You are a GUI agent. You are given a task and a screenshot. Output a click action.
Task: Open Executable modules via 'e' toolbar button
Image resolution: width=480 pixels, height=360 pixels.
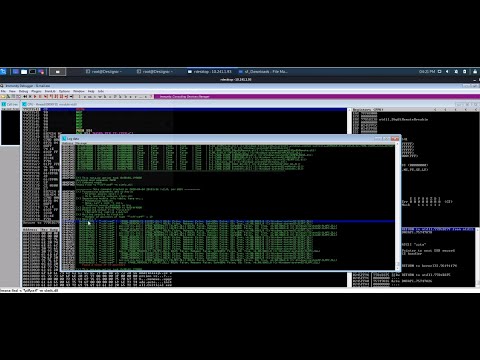pyautogui.click(x=85, y=97)
